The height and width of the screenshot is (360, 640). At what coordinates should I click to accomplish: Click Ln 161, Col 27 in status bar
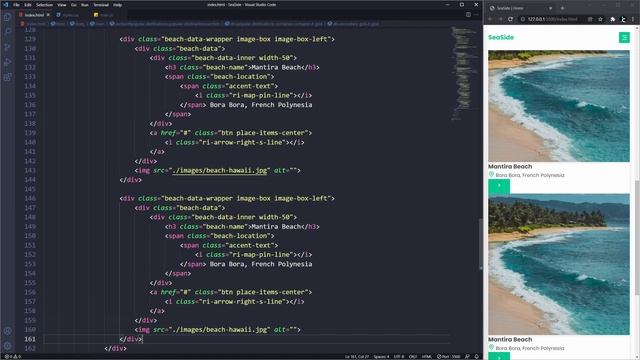point(357,357)
